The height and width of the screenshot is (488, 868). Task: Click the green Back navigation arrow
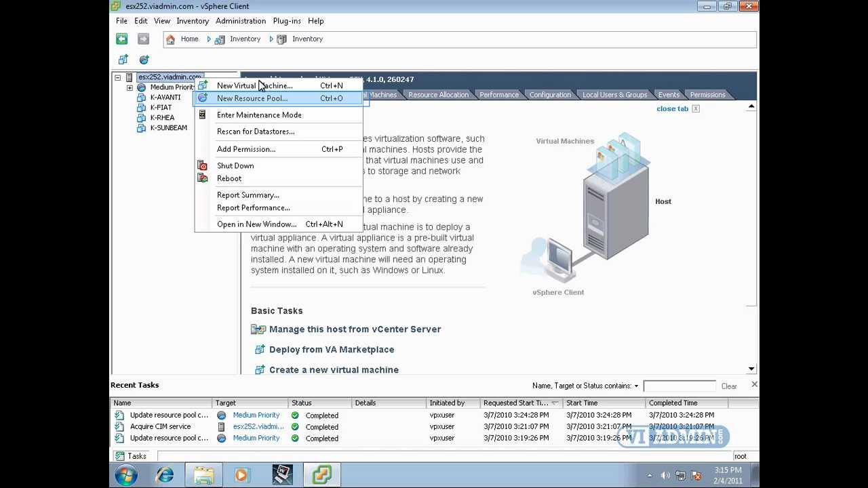click(x=121, y=39)
